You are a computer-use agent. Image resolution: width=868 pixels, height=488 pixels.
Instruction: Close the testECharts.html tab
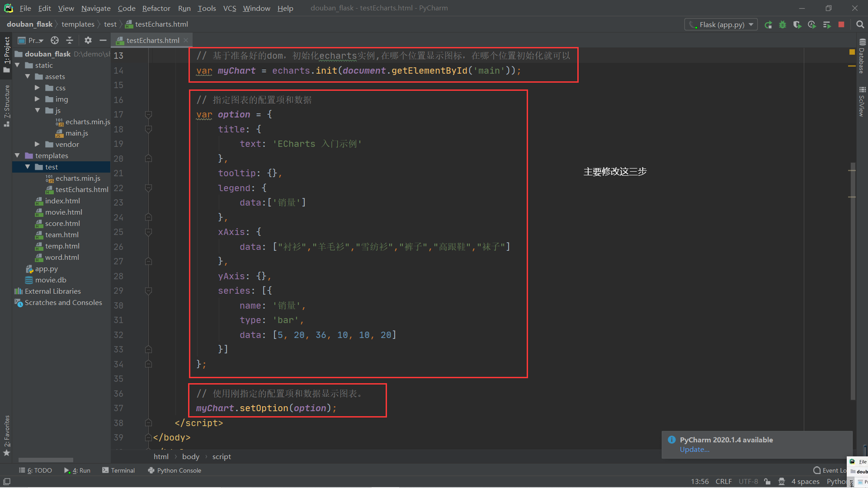pyautogui.click(x=186, y=40)
